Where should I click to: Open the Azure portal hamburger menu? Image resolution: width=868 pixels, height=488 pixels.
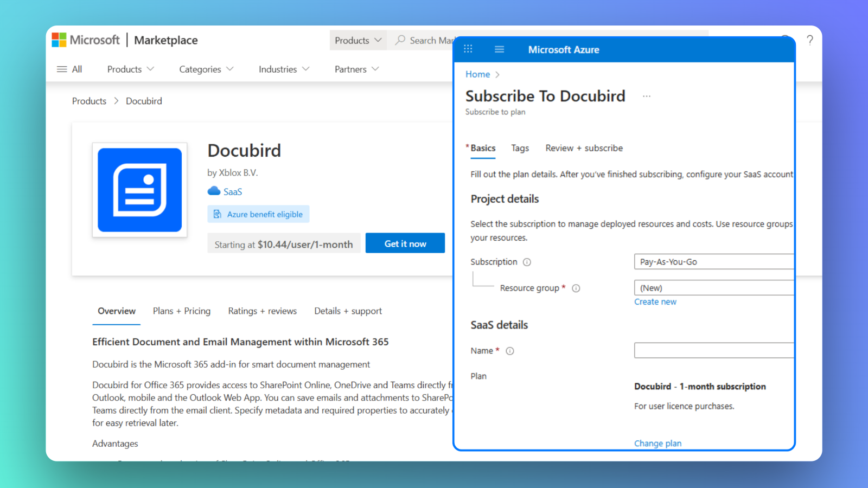coord(500,49)
